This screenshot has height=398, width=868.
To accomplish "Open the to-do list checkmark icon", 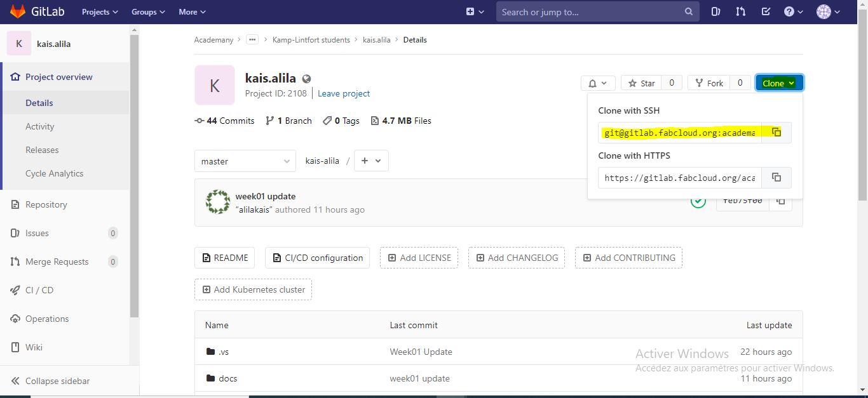I will [766, 12].
